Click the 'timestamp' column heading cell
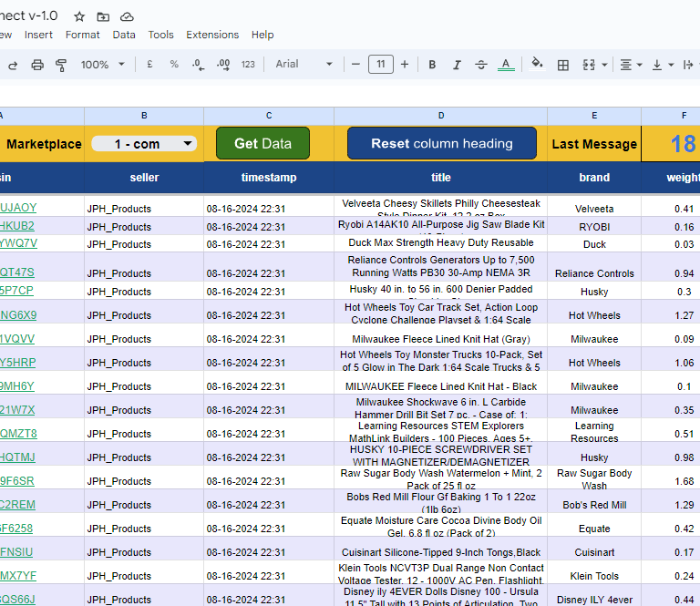 pyautogui.click(x=269, y=178)
